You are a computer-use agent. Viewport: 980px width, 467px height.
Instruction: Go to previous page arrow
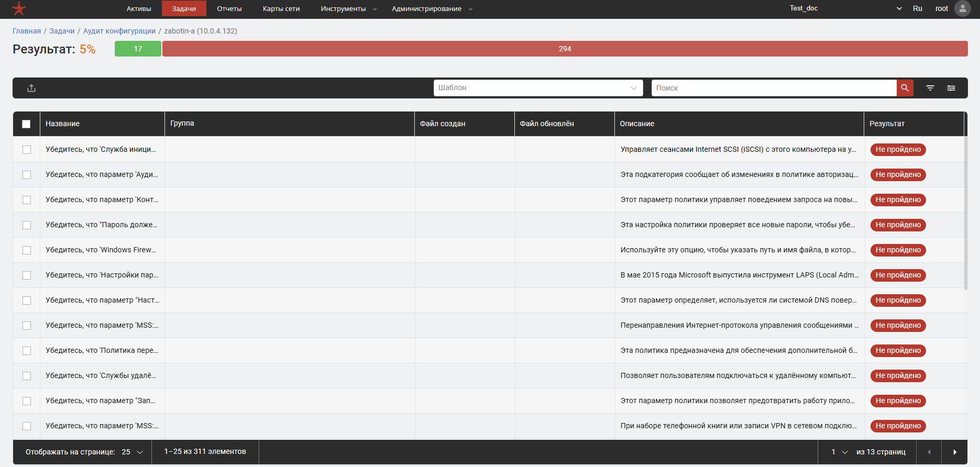929,452
